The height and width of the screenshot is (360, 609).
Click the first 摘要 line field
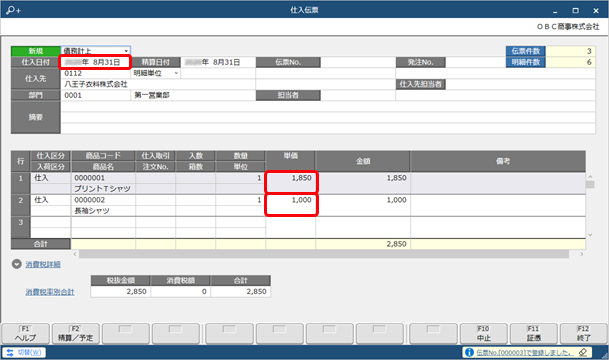pyautogui.click(x=328, y=106)
